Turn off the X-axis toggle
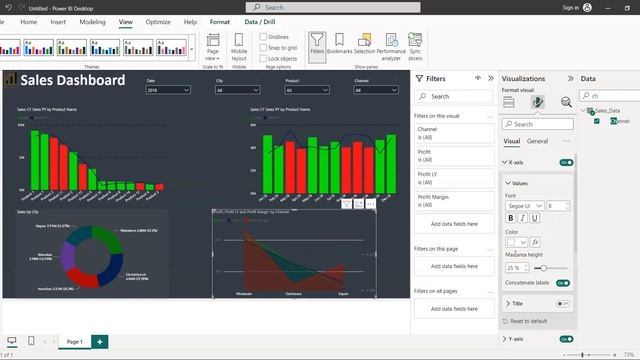The image size is (640, 360). tap(566, 162)
